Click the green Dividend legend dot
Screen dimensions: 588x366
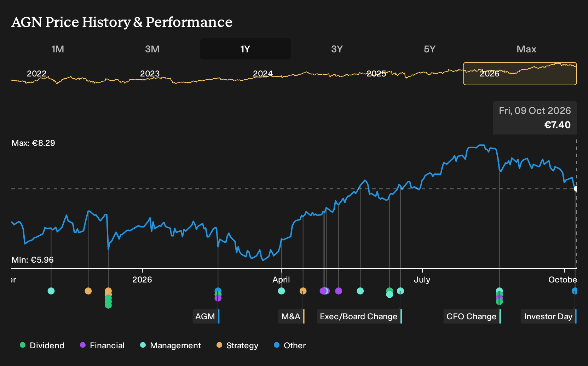(x=23, y=345)
